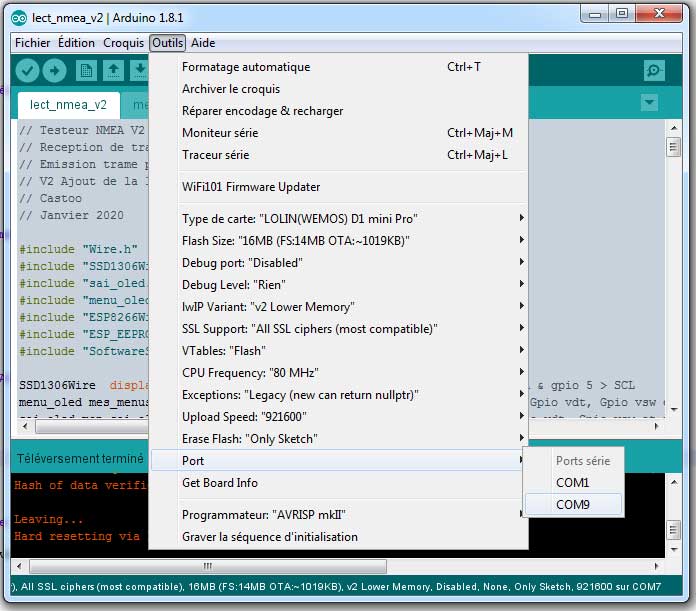This screenshot has height=611, width=696.
Task: Click the Arduino logo in title bar
Action: 19,18
